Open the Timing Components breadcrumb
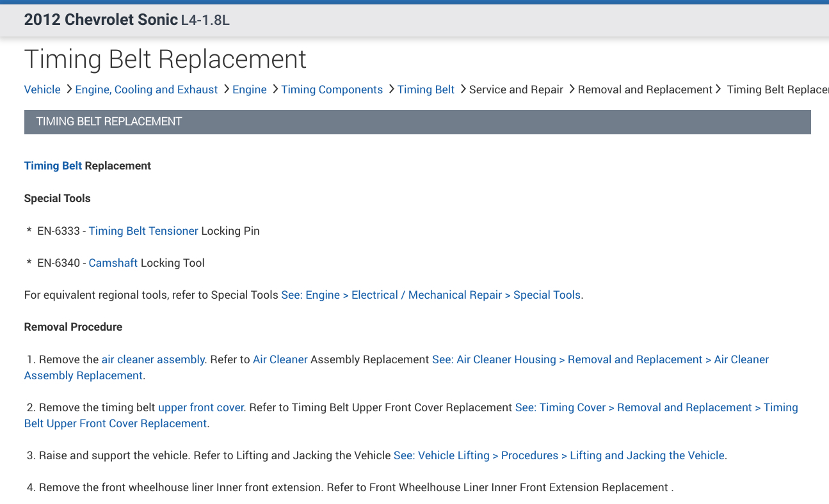The height and width of the screenshot is (504, 829). (x=332, y=90)
